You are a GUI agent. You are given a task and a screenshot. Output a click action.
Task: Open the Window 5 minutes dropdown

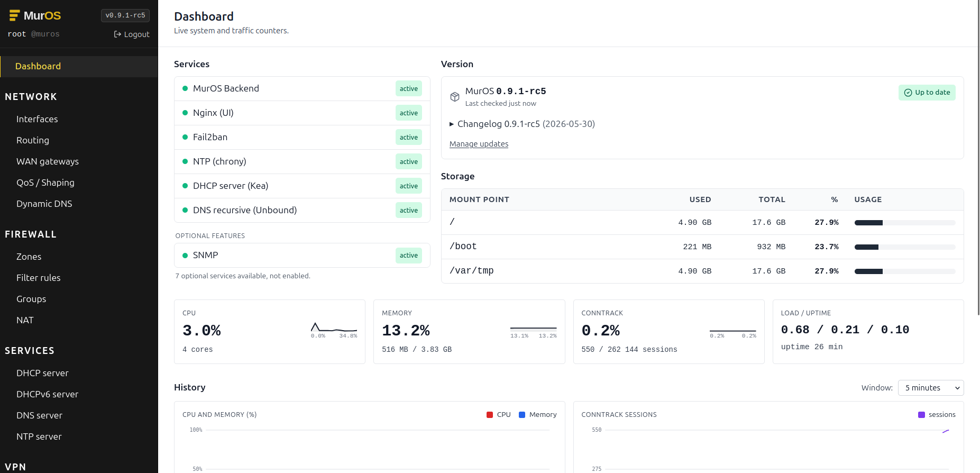pos(930,388)
